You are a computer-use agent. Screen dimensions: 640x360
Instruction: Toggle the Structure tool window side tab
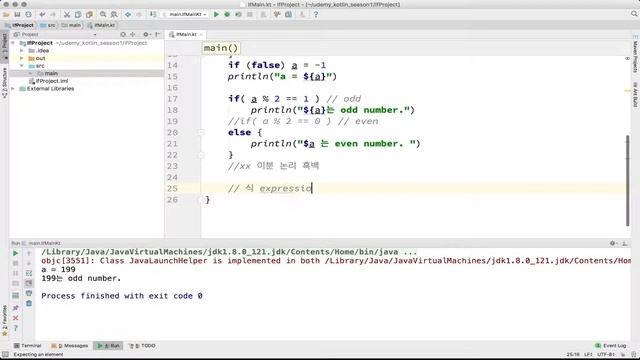4,82
